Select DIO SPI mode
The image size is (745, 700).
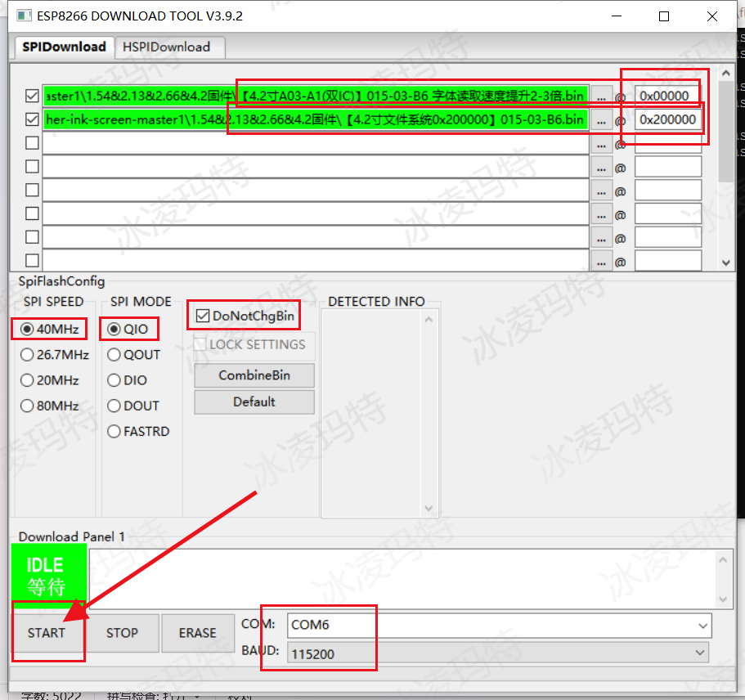128,380
